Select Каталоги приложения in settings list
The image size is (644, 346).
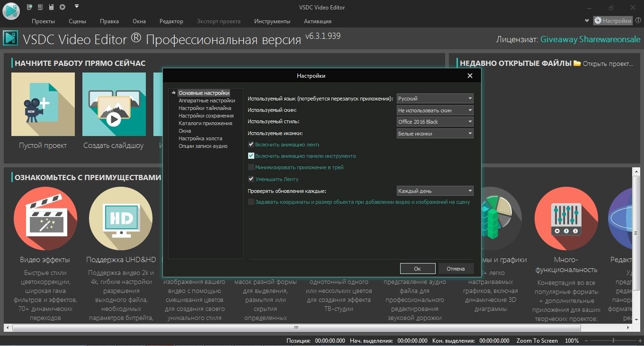point(206,123)
